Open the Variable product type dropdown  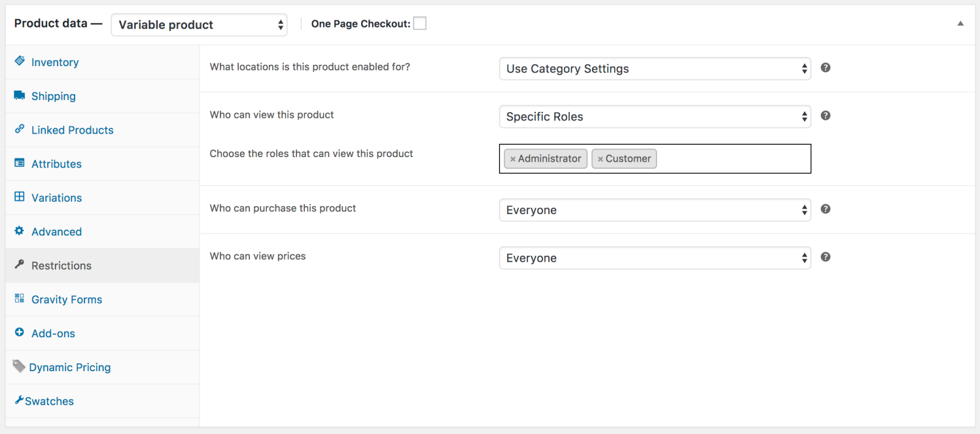coord(198,24)
